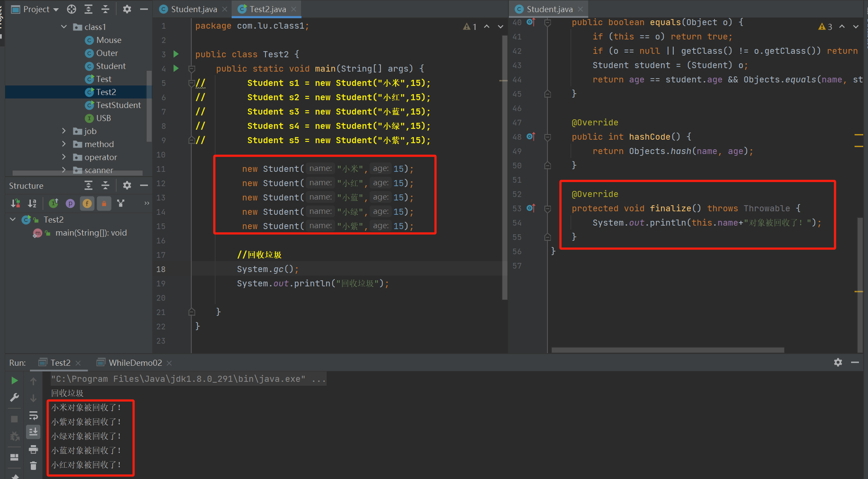
Task: Expand the job package folder
Action: (64, 131)
